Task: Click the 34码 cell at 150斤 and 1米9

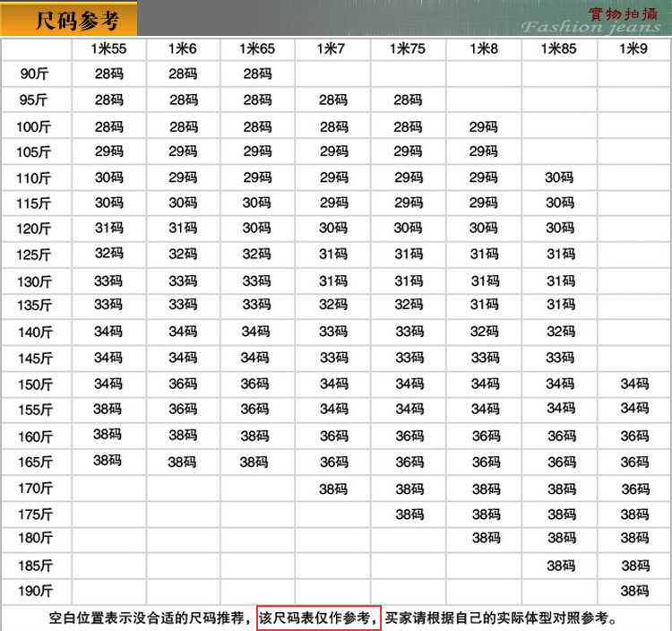Action: (634, 384)
